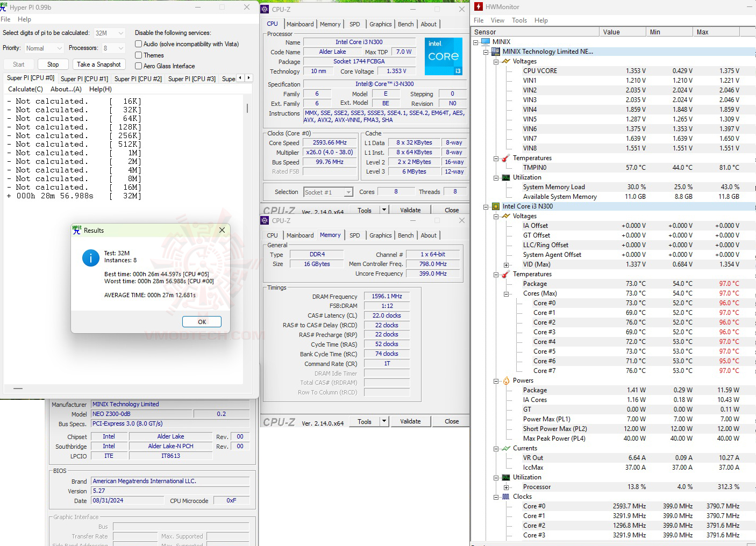This screenshot has width=756, height=546.
Task: Open the Socket #1 selection dropdown
Action: 328,192
